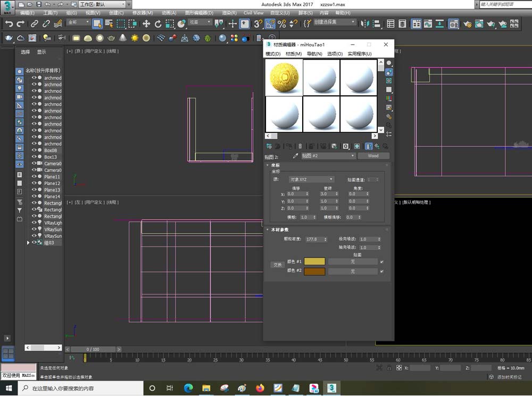Toggle the Color #1 map checkbox

[382, 262]
